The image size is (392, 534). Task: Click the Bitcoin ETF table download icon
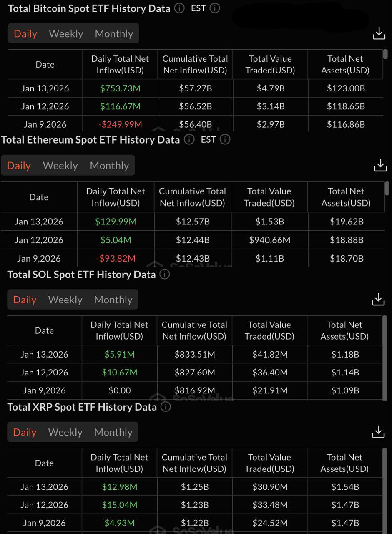coord(379,34)
